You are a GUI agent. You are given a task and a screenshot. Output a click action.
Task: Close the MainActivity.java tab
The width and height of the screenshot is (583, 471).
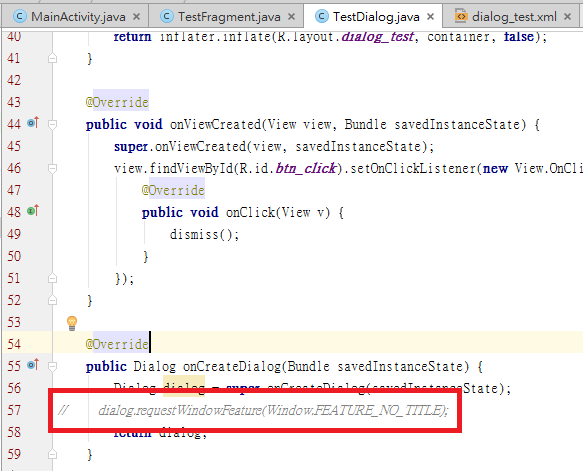(136, 17)
